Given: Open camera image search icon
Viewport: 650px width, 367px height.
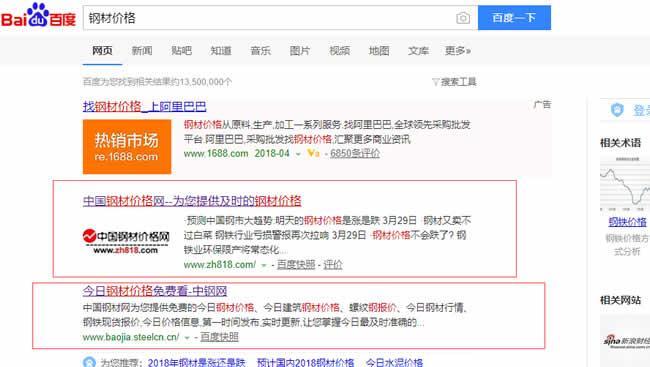Looking at the screenshot, I should [x=463, y=18].
